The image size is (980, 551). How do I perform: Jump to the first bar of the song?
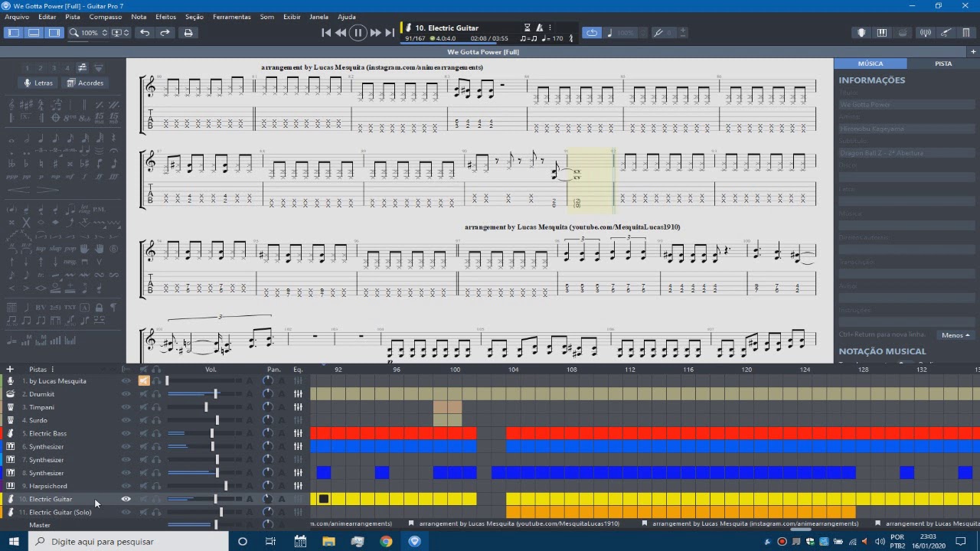tap(326, 33)
